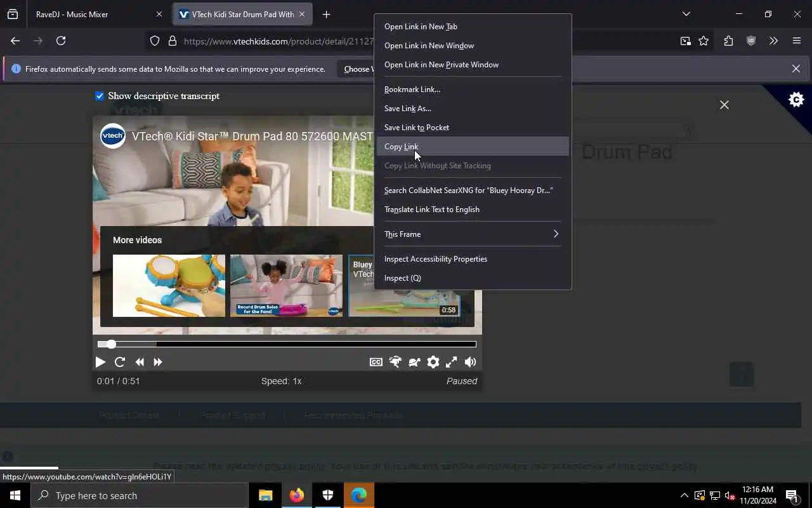Image resolution: width=812 pixels, height=508 pixels.
Task: Click the Speed: 1x player label
Action: click(281, 381)
